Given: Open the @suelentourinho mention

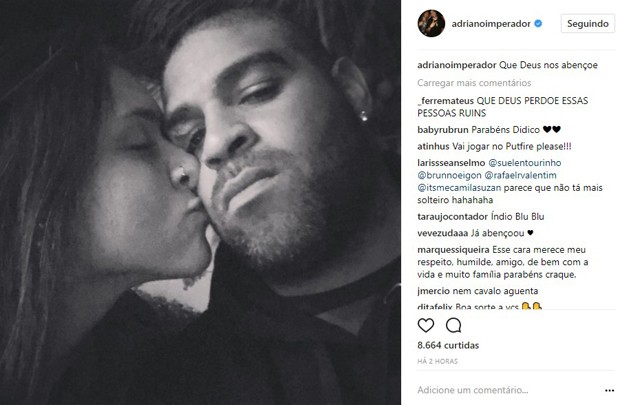Looking at the screenshot, I should tap(525, 163).
